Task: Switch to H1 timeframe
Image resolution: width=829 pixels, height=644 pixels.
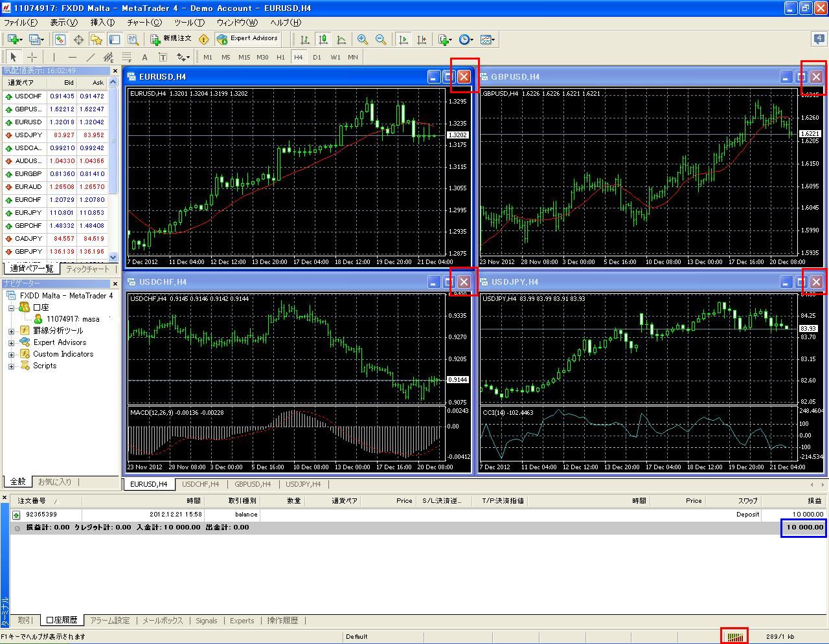Action: coord(280,57)
